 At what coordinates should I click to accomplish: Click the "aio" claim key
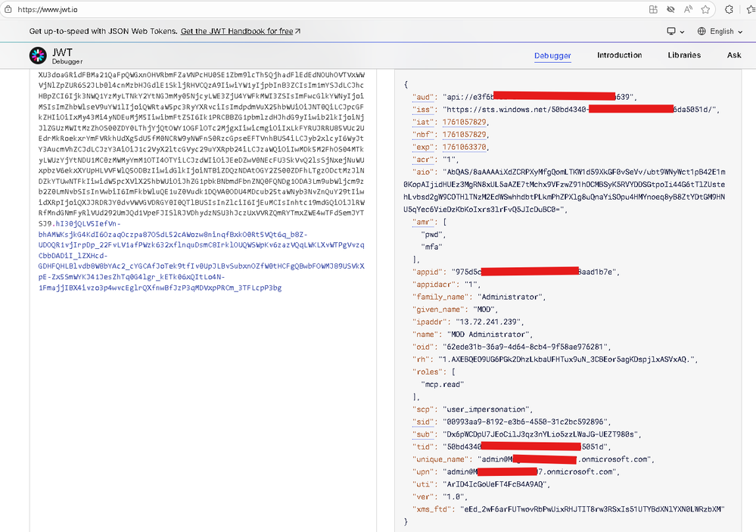pos(423,172)
